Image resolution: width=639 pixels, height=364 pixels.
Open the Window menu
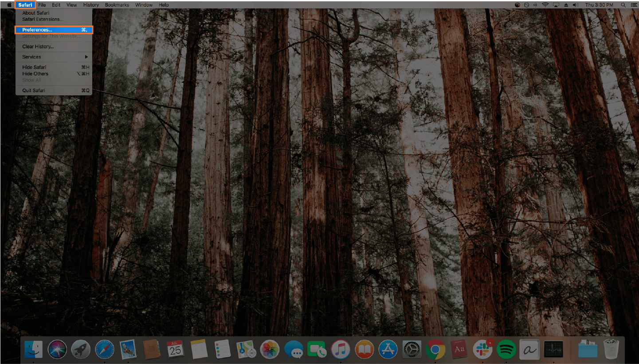point(144,5)
